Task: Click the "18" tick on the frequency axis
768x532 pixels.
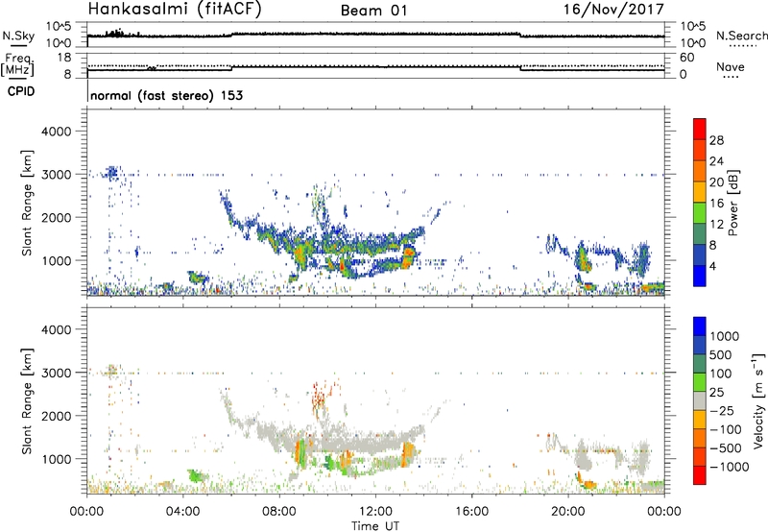Action: (x=64, y=58)
